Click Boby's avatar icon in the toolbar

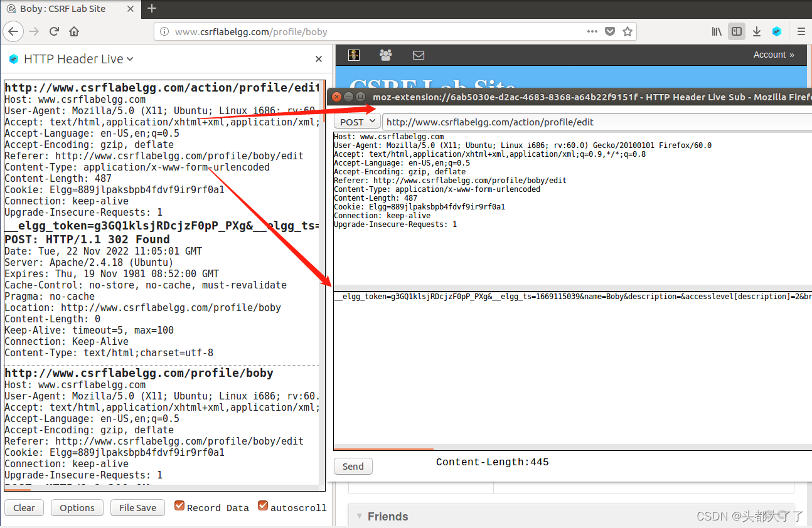coord(354,55)
